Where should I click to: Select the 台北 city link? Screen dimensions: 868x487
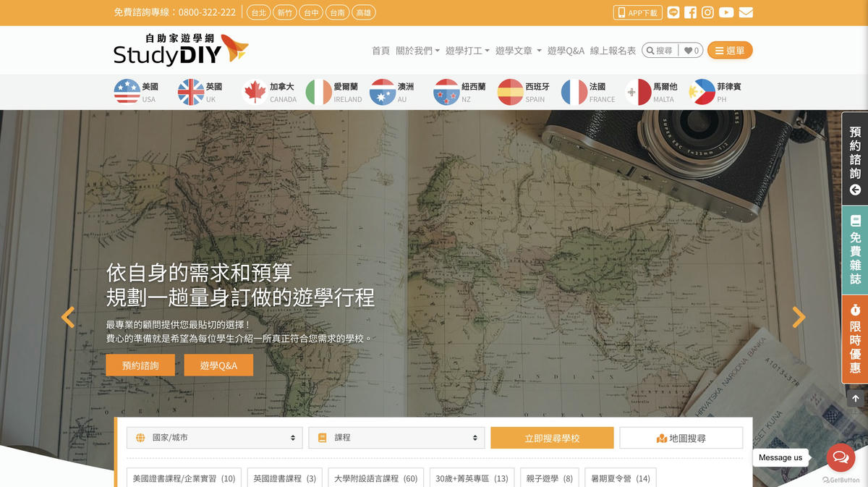tap(258, 12)
